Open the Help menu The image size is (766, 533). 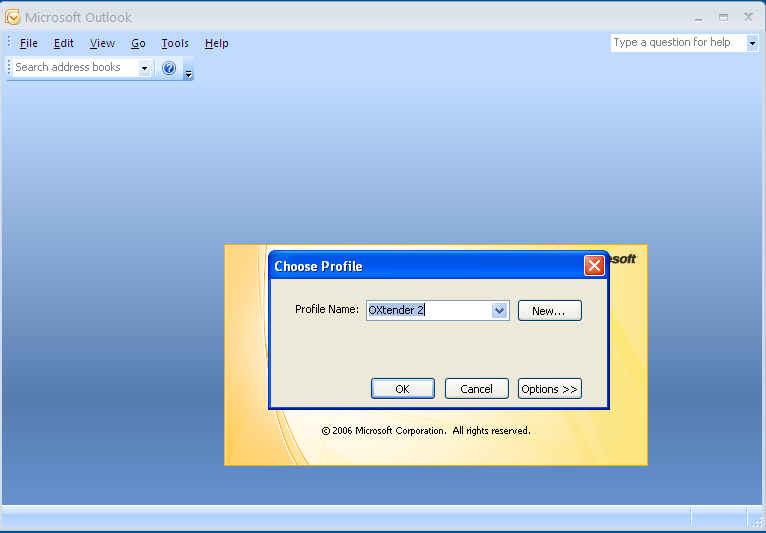[x=216, y=43]
